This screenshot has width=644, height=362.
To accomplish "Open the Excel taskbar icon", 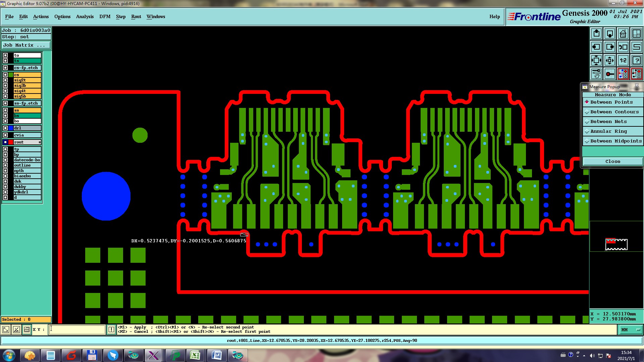I will (x=195, y=355).
